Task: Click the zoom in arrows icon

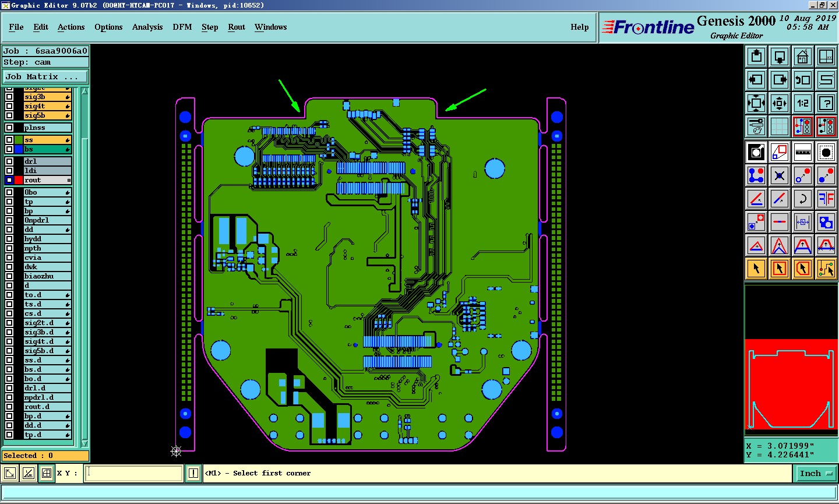Action: tap(756, 103)
